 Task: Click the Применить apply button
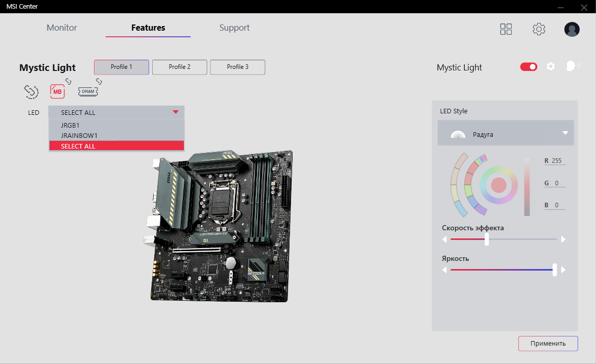coord(548,344)
